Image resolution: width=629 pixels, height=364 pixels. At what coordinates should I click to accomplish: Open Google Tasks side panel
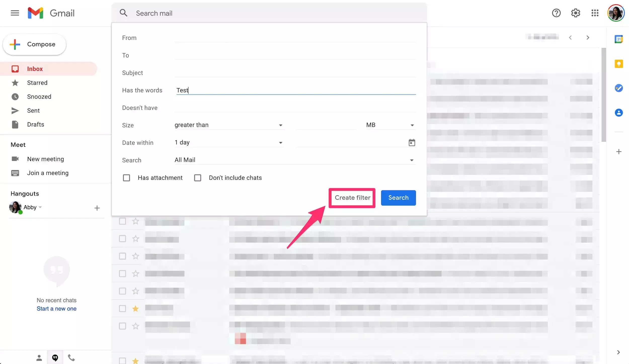[x=618, y=88]
